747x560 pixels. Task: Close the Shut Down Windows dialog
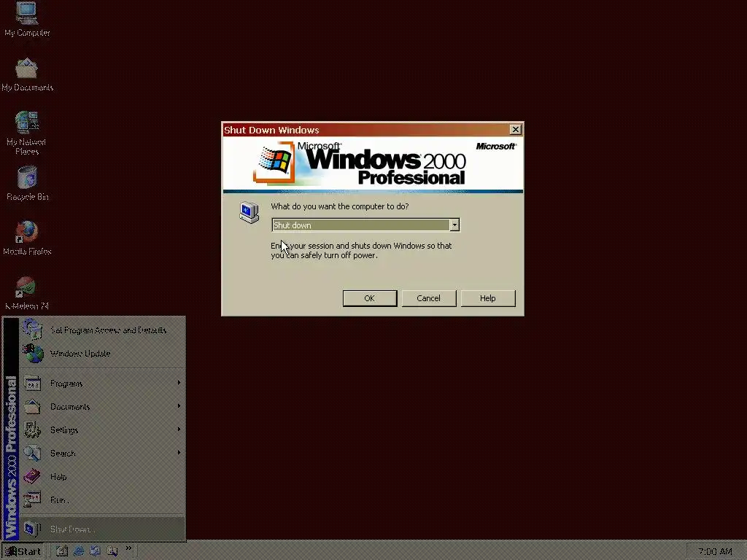click(x=516, y=130)
